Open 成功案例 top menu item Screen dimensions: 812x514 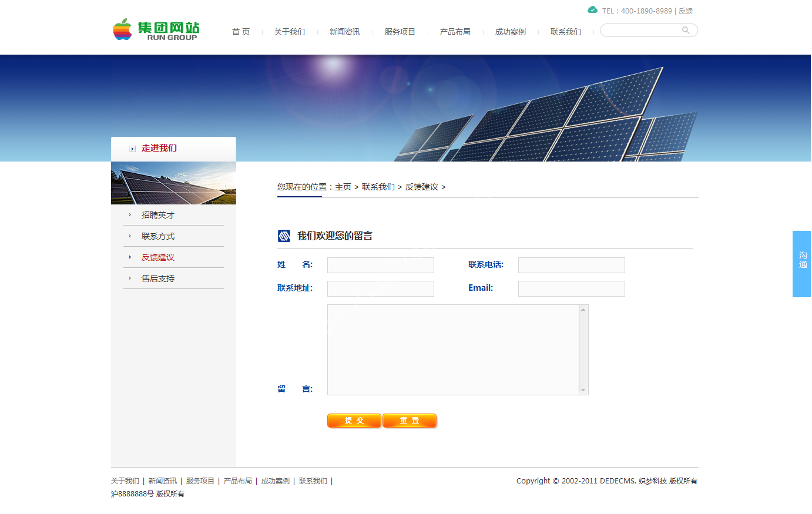click(x=510, y=32)
